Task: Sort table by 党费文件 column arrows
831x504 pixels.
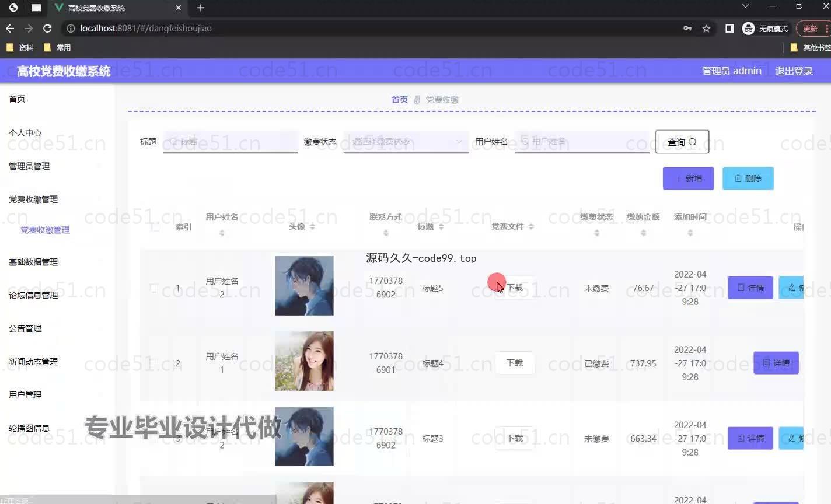Action: [x=531, y=226]
